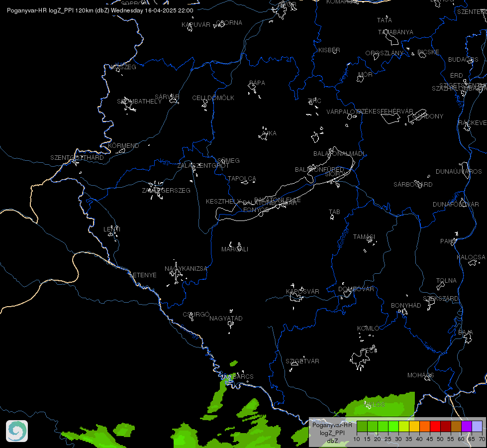Viewport: 487px width, 448px height.
Task: Click the yellow 35-40 dBZ legend swatch
Action: coord(414,426)
